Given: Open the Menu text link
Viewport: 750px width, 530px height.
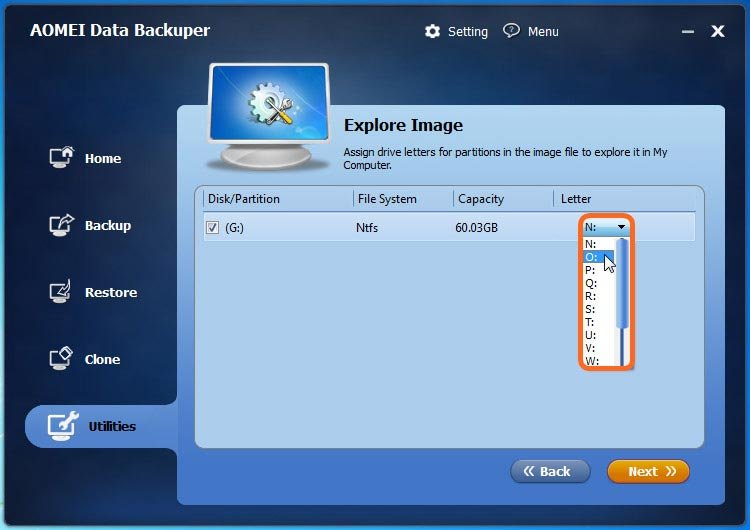Looking at the screenshot, I should pos(543,32).
